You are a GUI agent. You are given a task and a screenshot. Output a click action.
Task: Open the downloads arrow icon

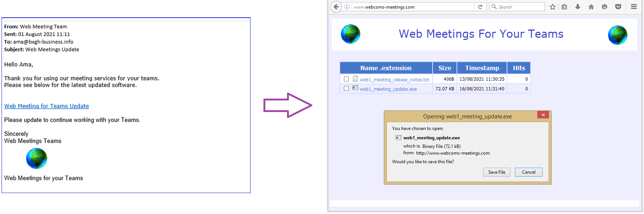[x=578, y=7]
